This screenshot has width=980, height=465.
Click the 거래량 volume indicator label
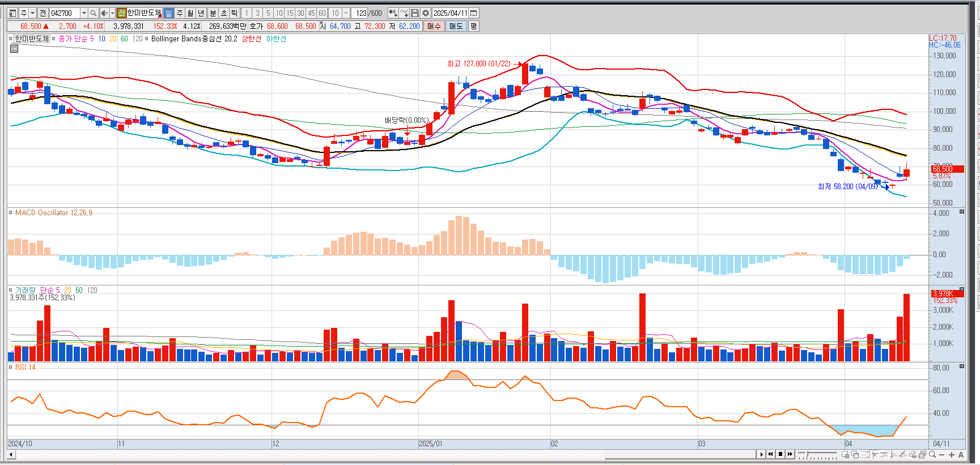(26, 290)
